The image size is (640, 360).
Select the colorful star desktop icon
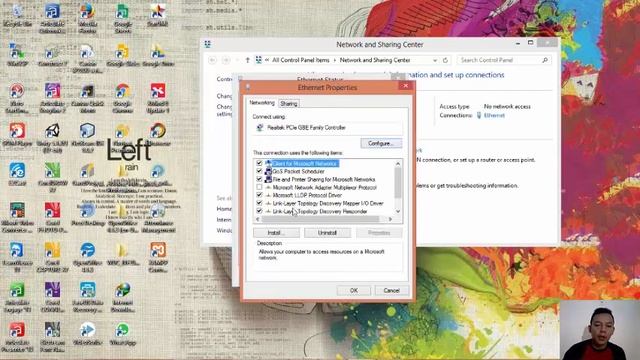[x=158, y=12]
